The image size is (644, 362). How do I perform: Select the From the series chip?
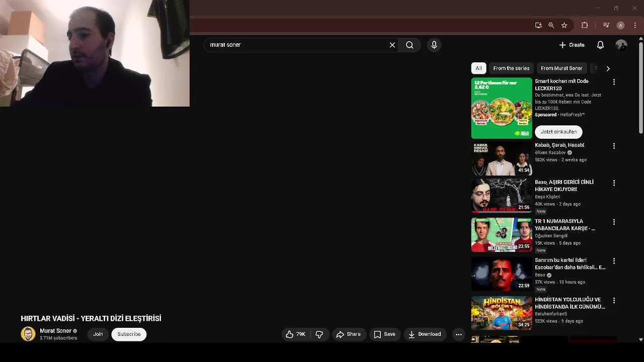coord(511,68)
